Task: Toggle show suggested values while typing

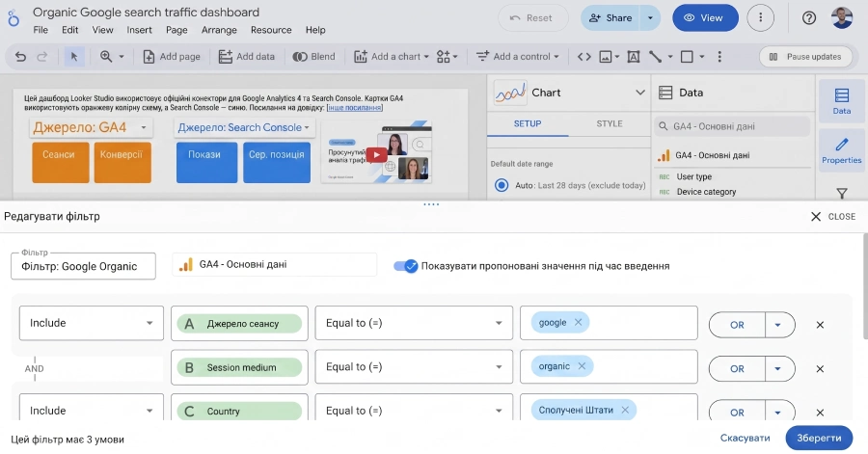Action: click(405, 266)
